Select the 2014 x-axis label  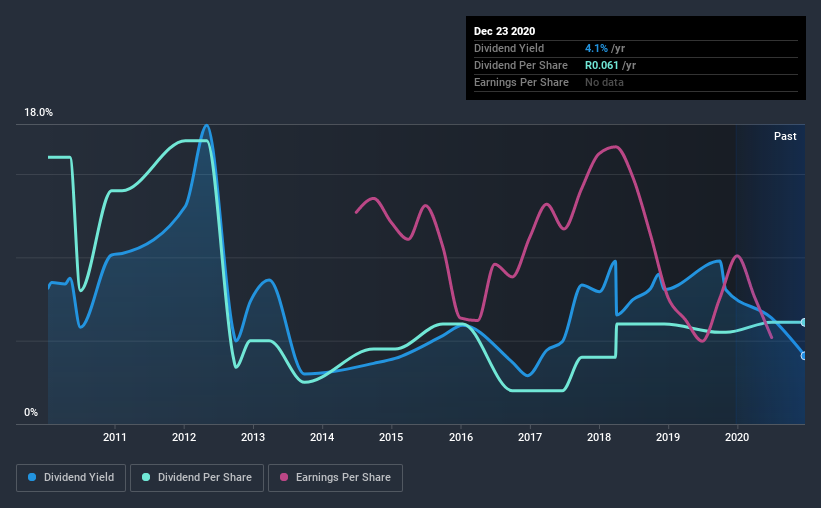coord(322,437)
